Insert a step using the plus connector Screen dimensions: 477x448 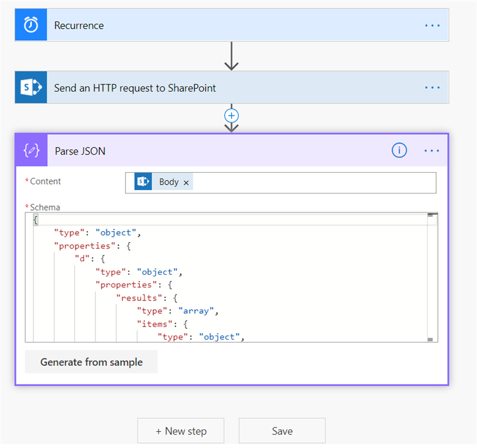click(x=232, y=116)
